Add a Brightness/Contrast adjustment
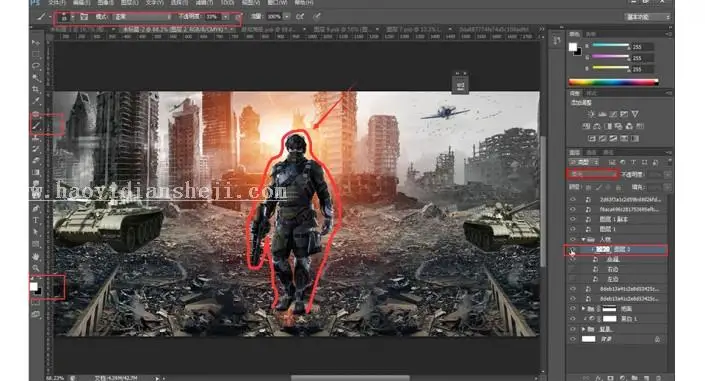The width and height of the screenshot is (705, 381). click(x=591, y=114)
